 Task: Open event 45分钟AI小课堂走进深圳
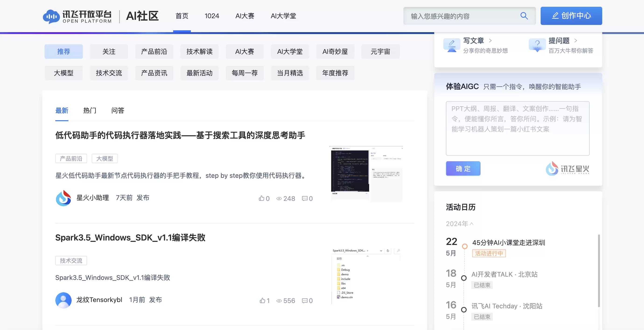coord(508,242)
